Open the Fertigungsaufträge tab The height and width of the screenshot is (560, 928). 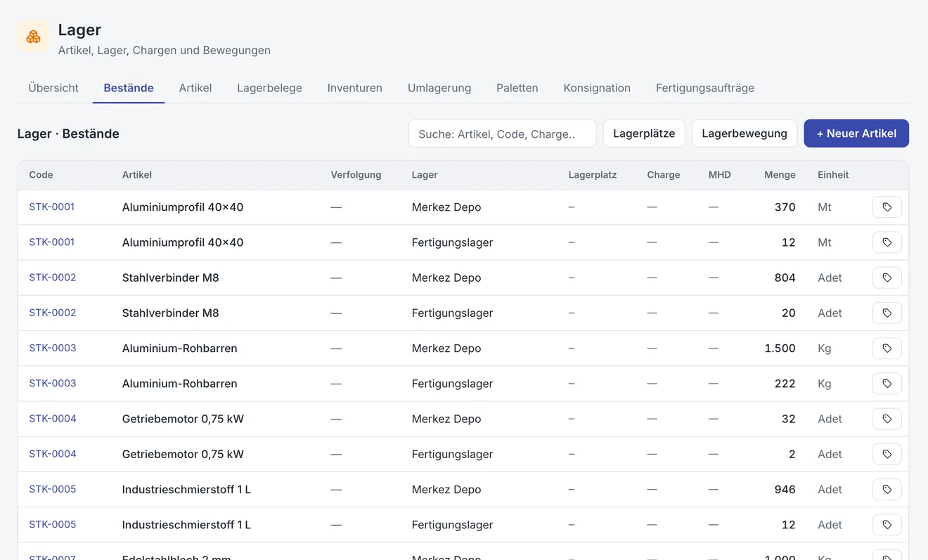point(705,88)
